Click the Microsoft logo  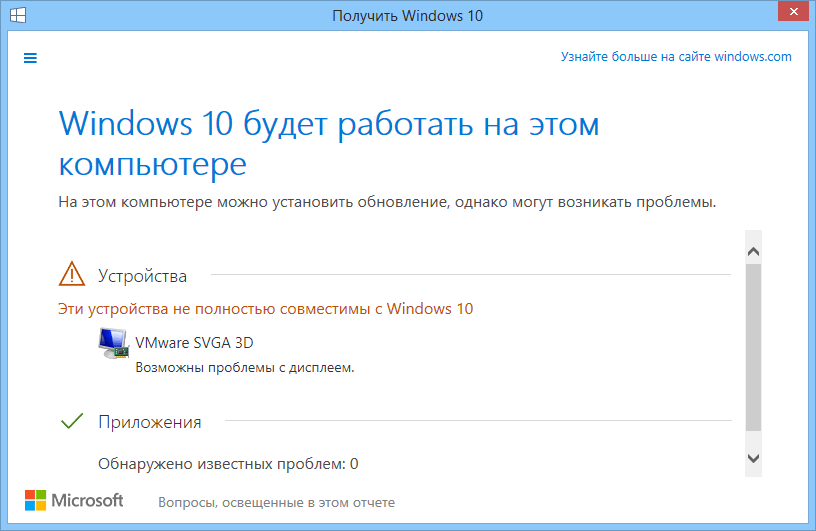(74, 500)
